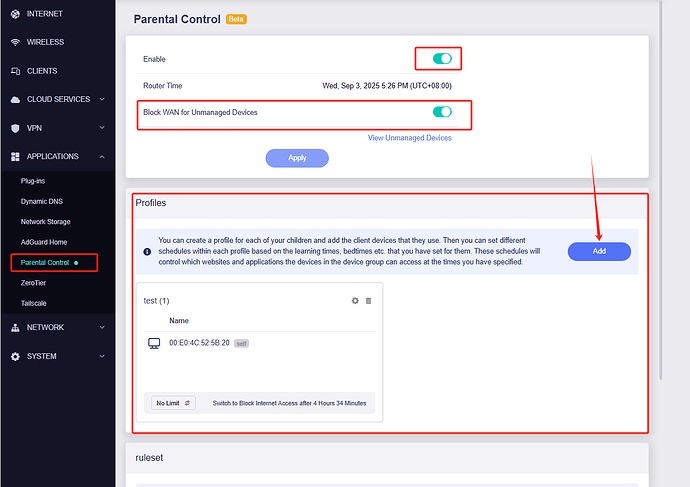Open the View Unmanaged Devices link
The height and width of the screenshot is (487, 690).
pos(409,138)
